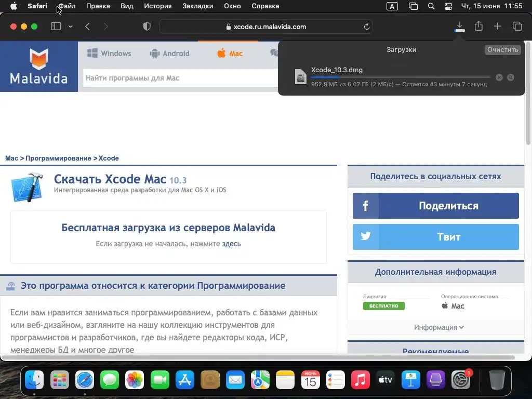Show Xcode_10.3.dmg in Finder magnifier icon

tap(511, 77)
